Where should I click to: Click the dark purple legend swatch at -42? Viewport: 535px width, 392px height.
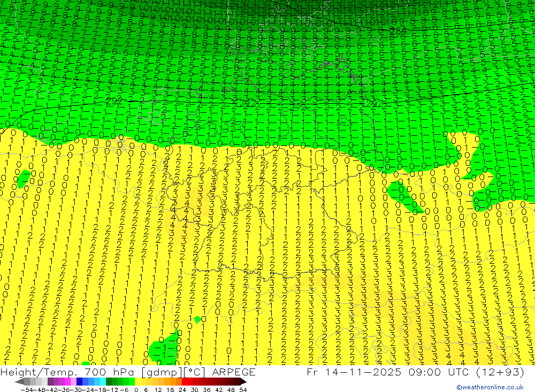point(50,381)
